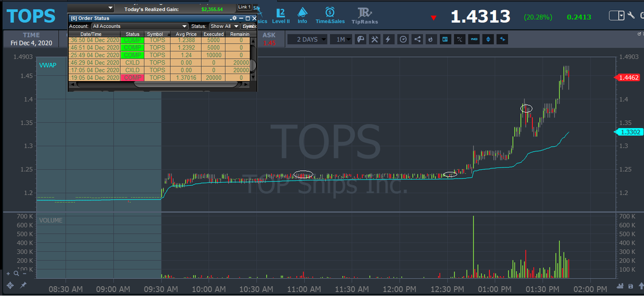Image resolution: width=644 pixels, height=296 pixels.
Task: Sort orders by Date/Time column
Action: click(94, 34)
